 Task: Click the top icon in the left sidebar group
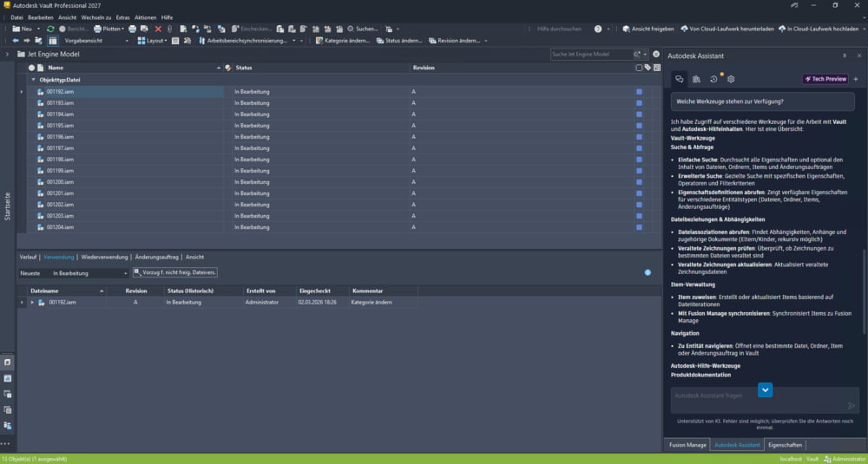tap(8, 363)
